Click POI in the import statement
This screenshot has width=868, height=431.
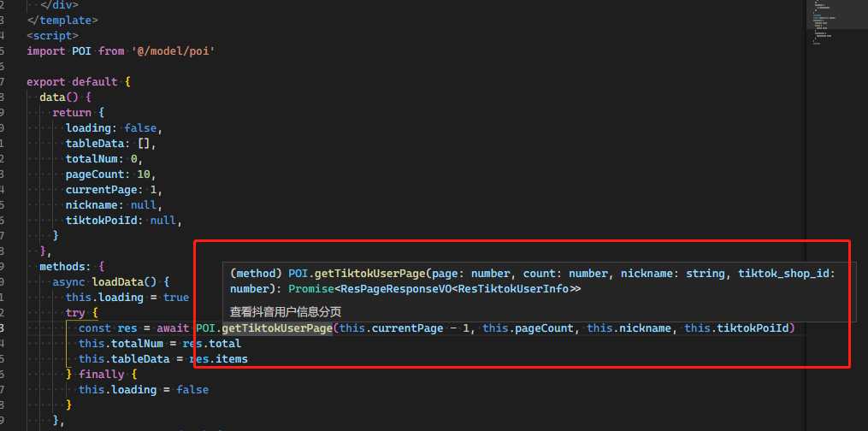[x=82, y=51]
